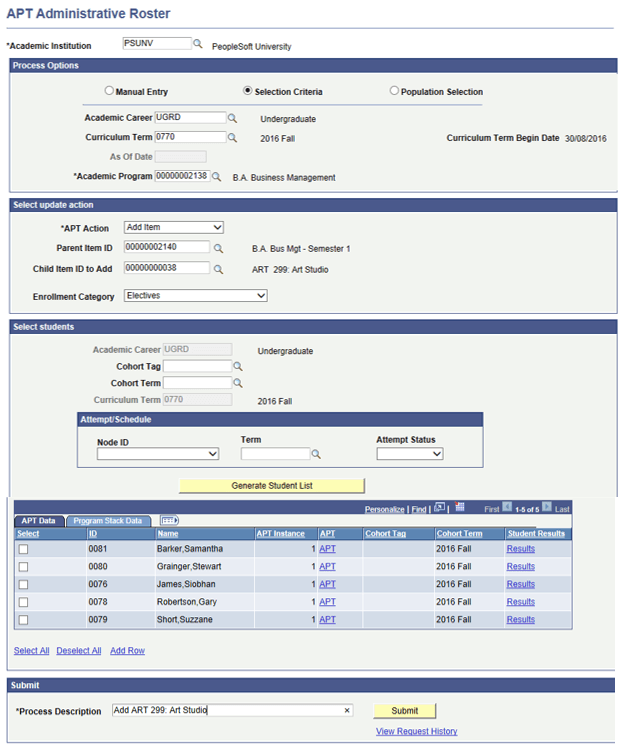Open Cohort Tag lookup magnifier

(238, 366)
